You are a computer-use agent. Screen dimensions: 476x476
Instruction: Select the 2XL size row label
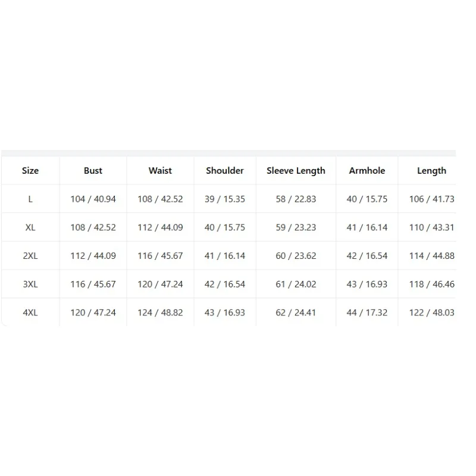coord(30,256)
